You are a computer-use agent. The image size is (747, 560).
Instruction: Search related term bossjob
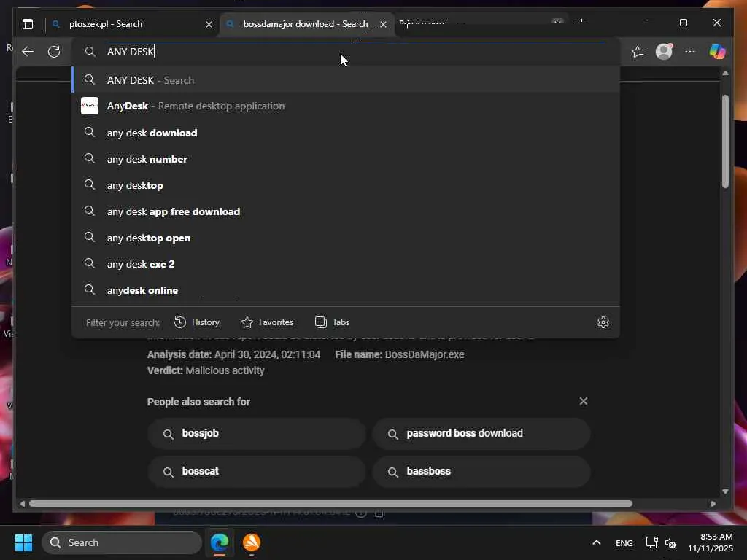click(x=256, y=433)
